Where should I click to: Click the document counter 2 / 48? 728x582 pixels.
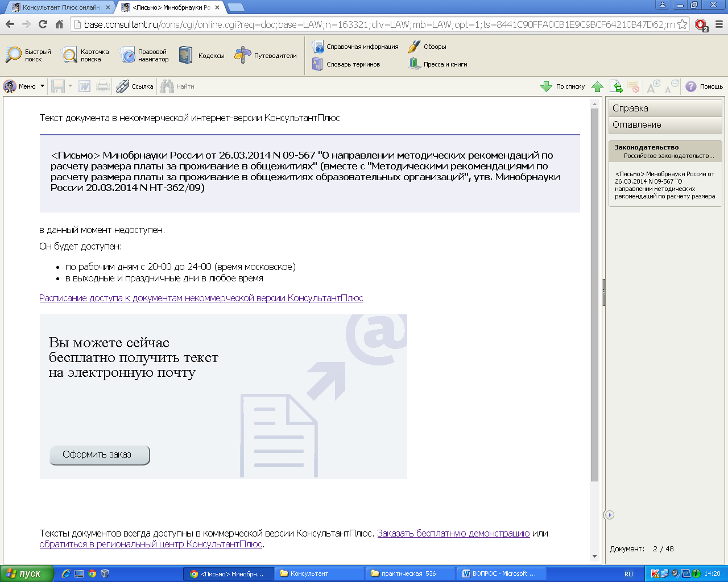tap(663, 548)
